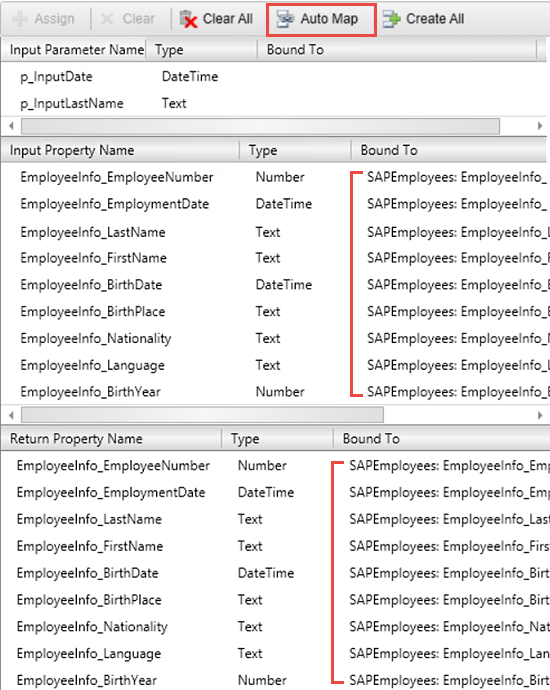The height and width of the screenshot is (690, 550).
Task: Click the Assign button label
Action: pos(55,18)
